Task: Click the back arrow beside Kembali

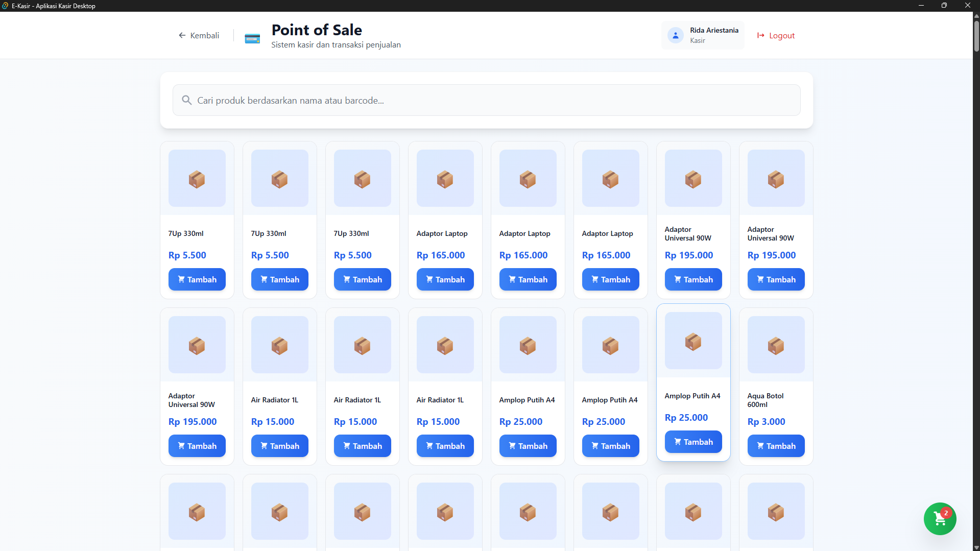Action: pyautogui.click(x=182, y=35)
